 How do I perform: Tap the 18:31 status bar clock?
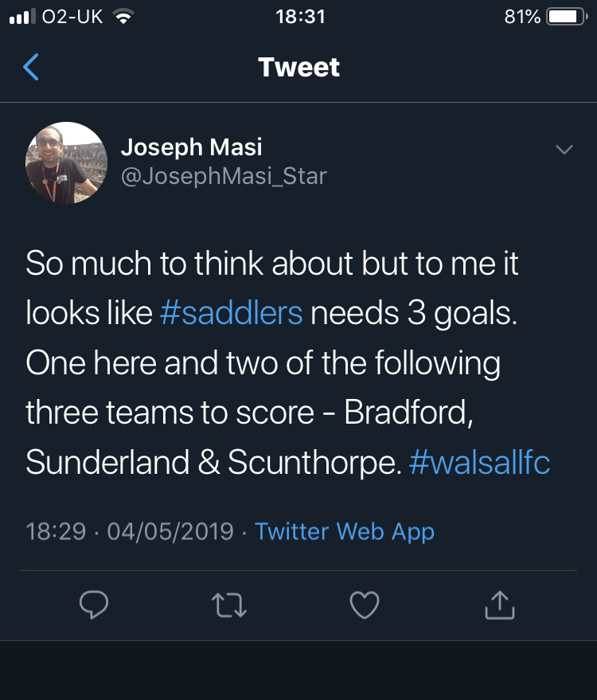pyautogui.click(x=300, y=17)
